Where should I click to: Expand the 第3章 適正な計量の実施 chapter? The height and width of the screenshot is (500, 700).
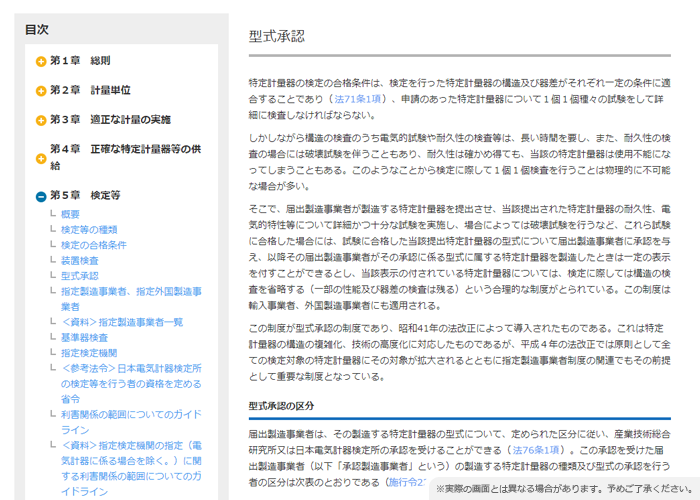click(41, 120)
